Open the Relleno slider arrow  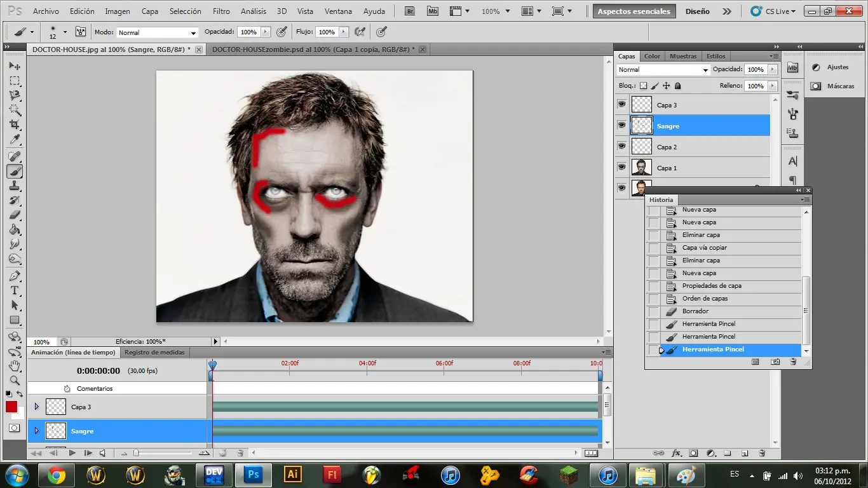773,86
